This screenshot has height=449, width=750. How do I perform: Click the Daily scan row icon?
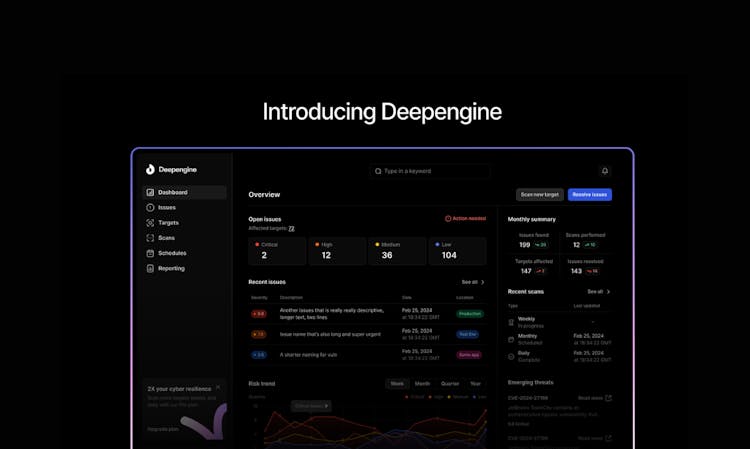pyautogui.click(x=511, y=356)
